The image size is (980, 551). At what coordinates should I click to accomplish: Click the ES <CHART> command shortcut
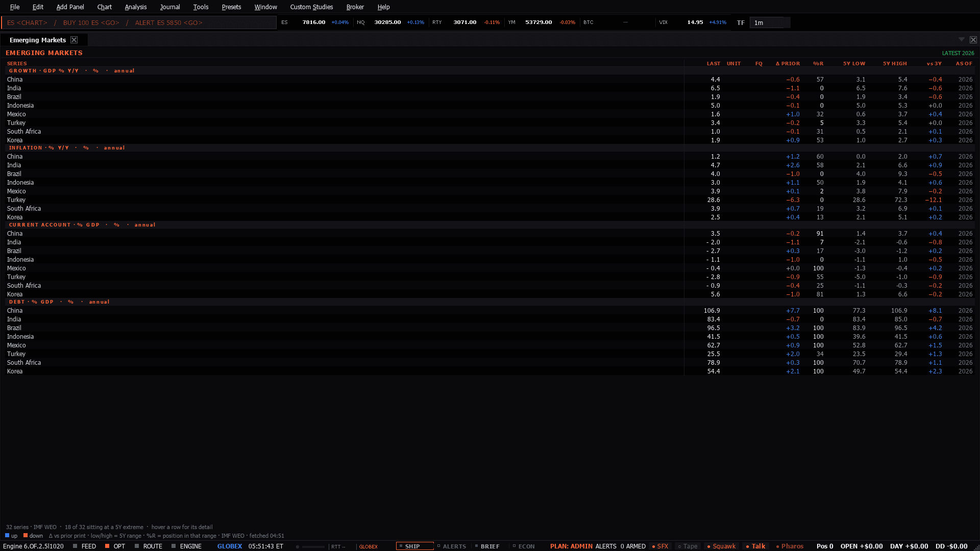(x=27, y=22)
